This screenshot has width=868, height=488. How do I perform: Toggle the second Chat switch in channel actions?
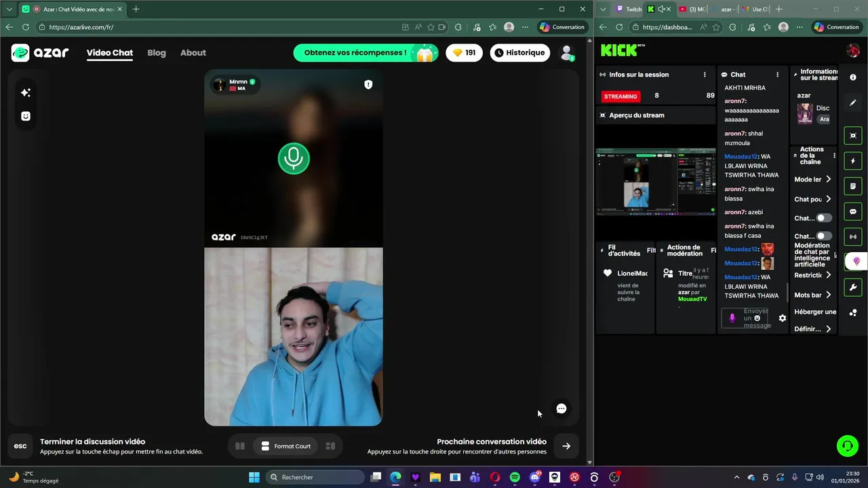[x=823, y=236]
